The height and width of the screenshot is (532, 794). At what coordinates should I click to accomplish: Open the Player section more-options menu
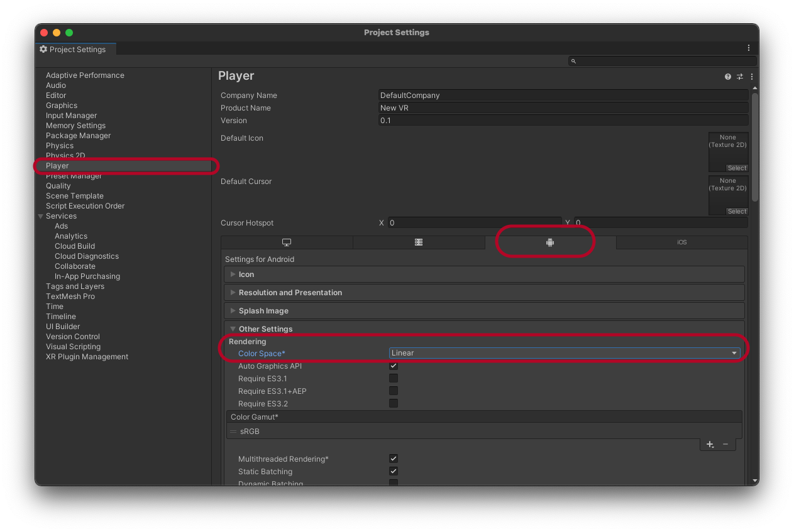(x=752, y=77)
